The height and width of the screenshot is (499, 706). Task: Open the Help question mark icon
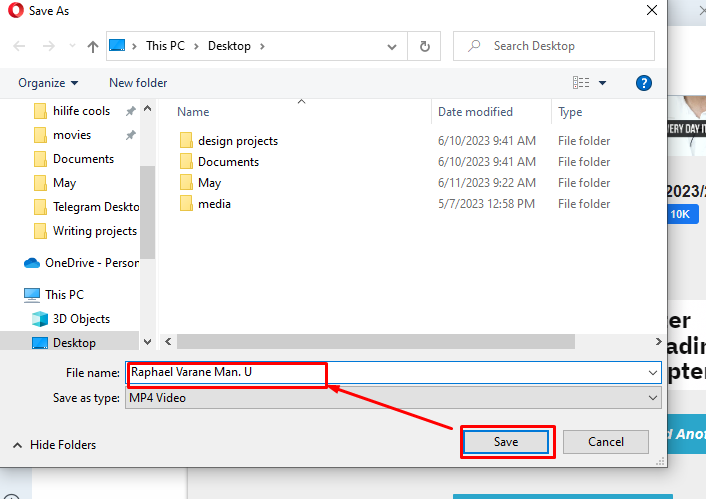coord(643,83)
